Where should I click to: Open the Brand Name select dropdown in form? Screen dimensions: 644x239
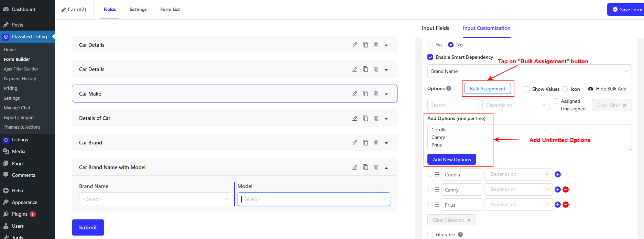(155, 199)
